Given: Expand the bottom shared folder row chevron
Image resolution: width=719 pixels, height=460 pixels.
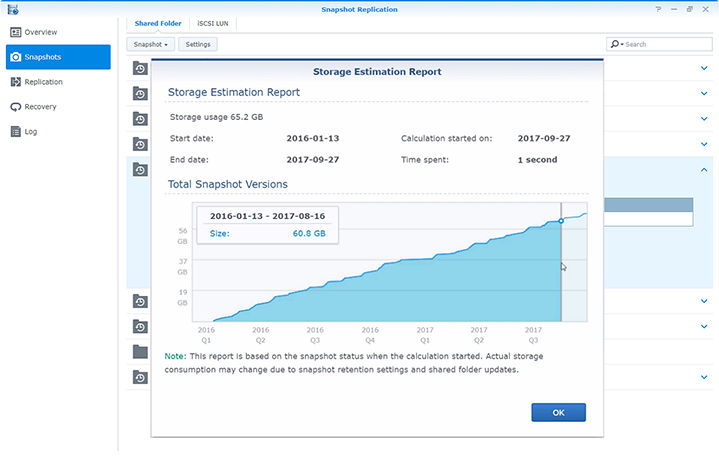Looking at the screenshot, I should point(704,377).
